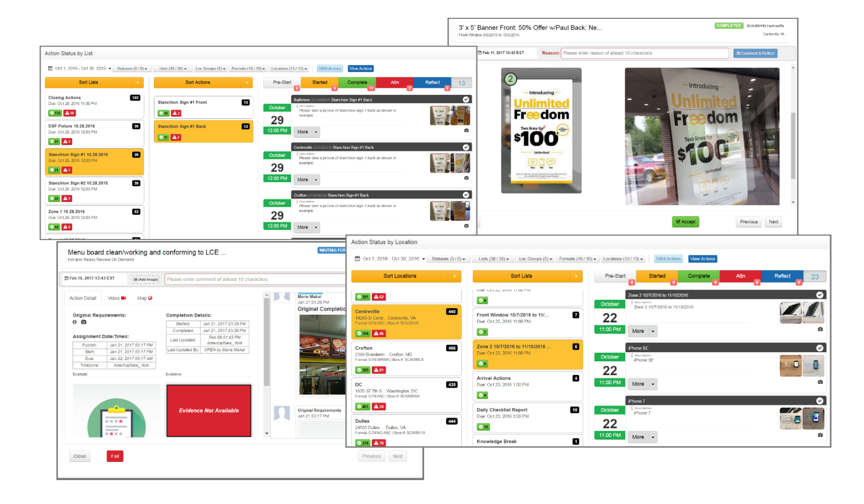Click Comment & Reflect button
Screen dimensions: 864x504
tap(755, 53)
